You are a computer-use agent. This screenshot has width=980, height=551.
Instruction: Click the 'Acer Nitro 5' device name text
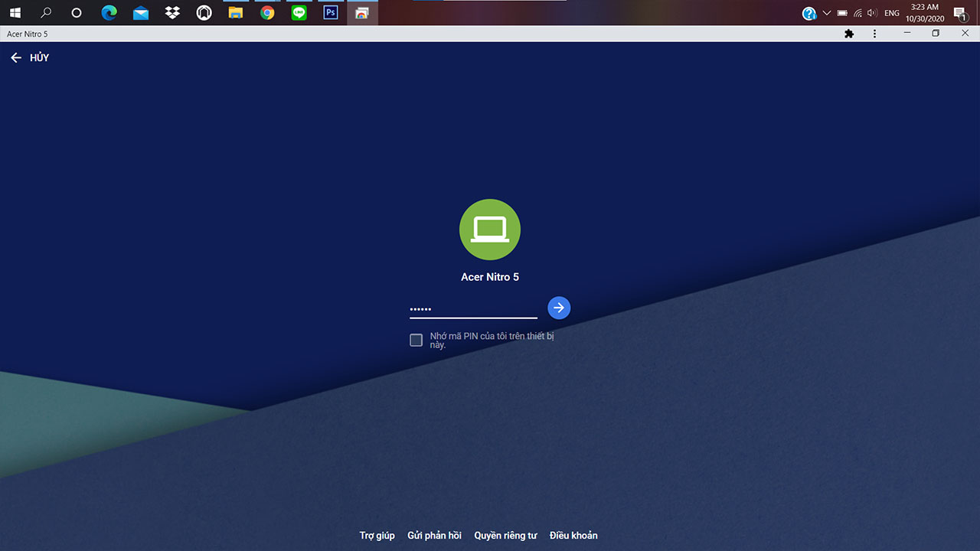(x=490, y=277)
